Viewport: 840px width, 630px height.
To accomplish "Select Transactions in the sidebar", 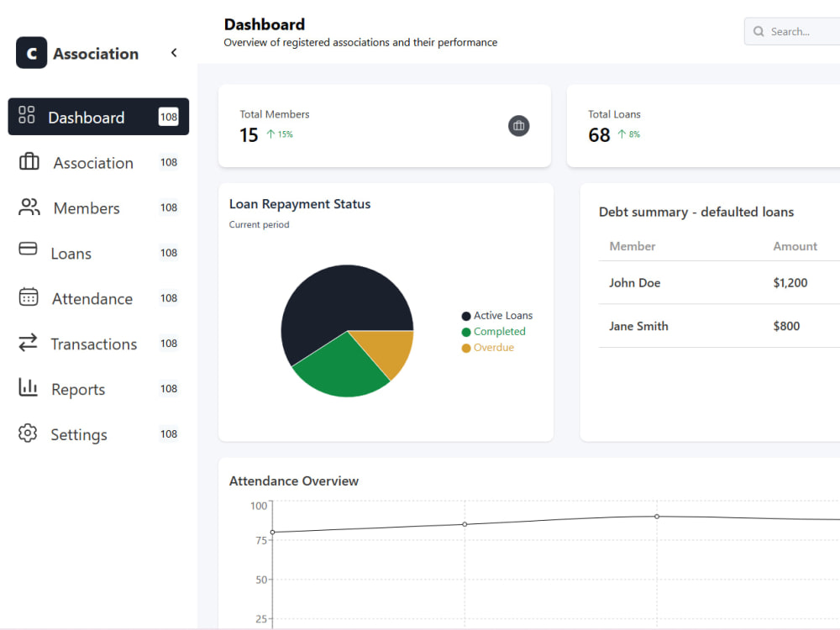I will (98, 344).
